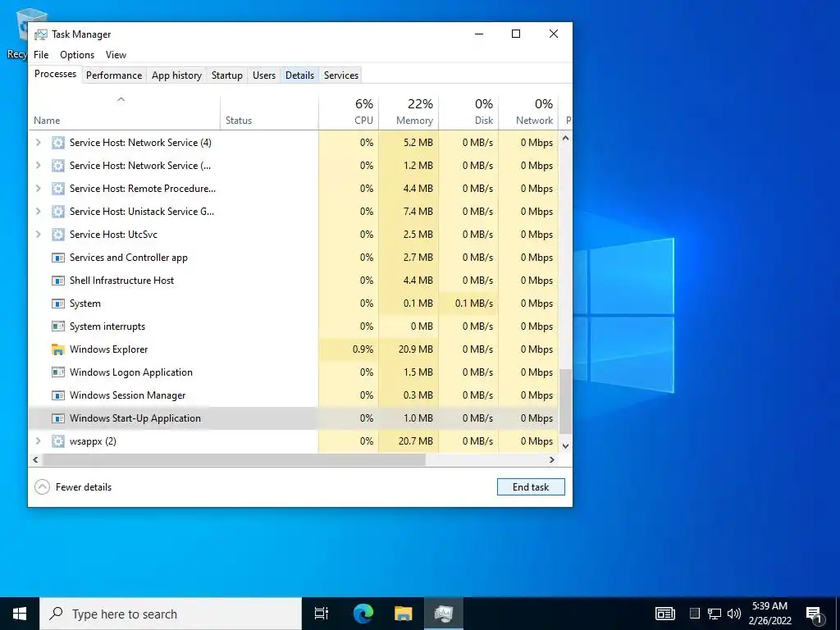Click the icon beside Windows Session Manager
This screenshot has width=840, height=630.
58,395
